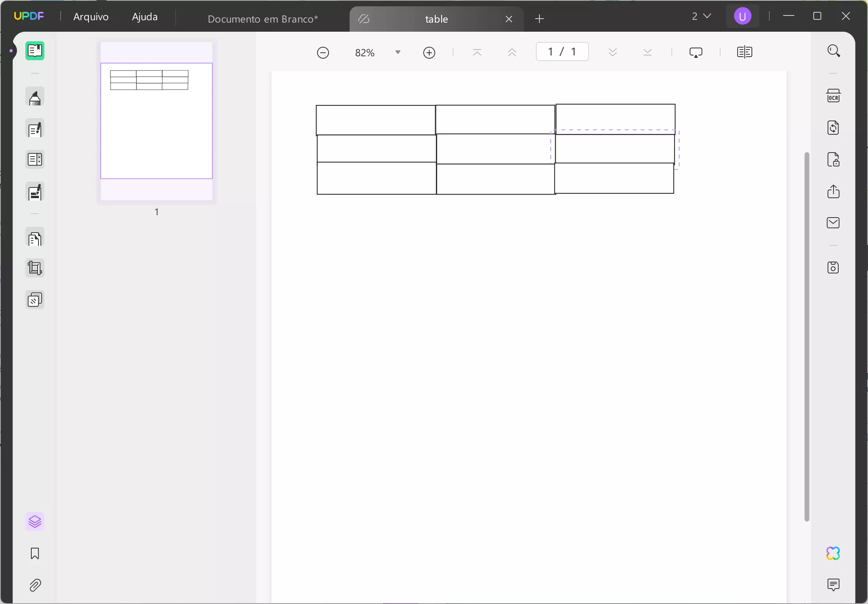Zoom in using the plus button
This screenshot has height=604, width=868.
429,52
